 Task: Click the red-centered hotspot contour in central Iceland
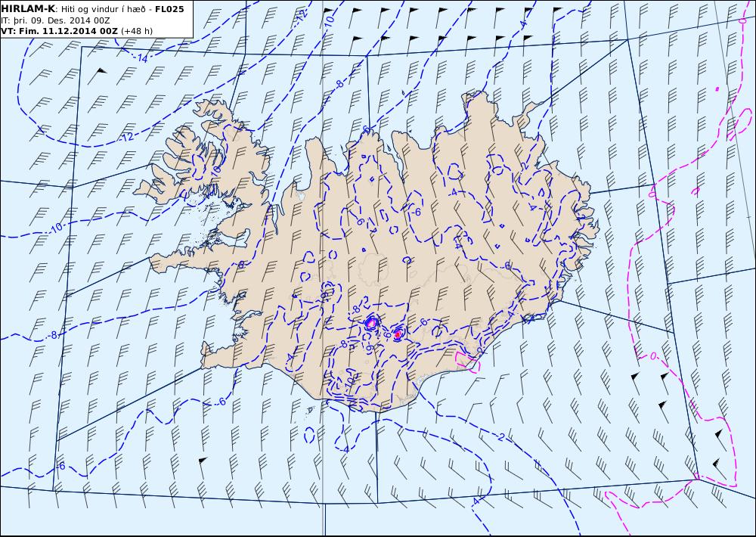pos(398,334)
